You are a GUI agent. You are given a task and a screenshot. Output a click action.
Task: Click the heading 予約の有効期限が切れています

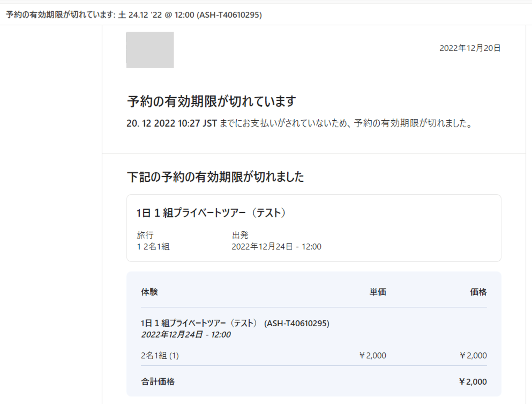pyautogui.click(x=211, y=101)
